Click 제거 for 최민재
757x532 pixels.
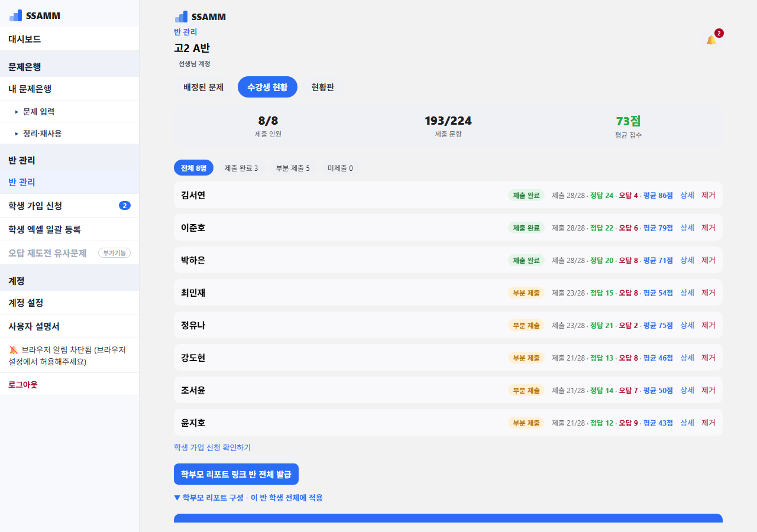[x=709, y=293]
